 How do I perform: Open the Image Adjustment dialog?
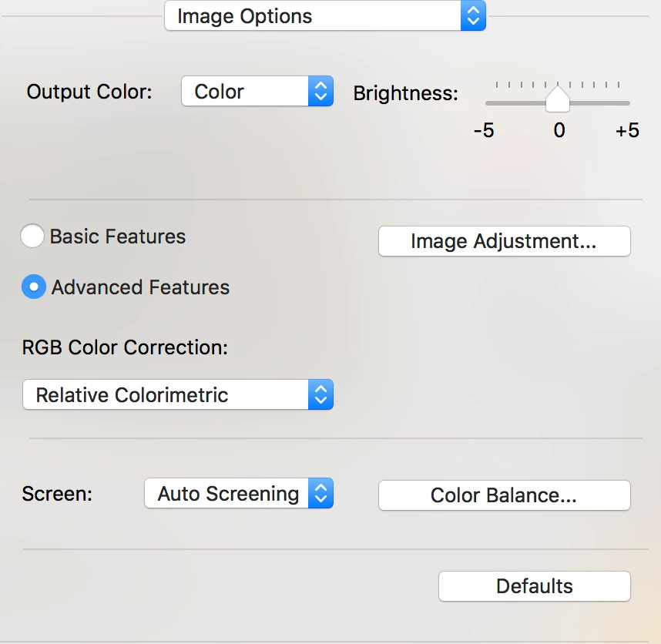tap(504, 241)
